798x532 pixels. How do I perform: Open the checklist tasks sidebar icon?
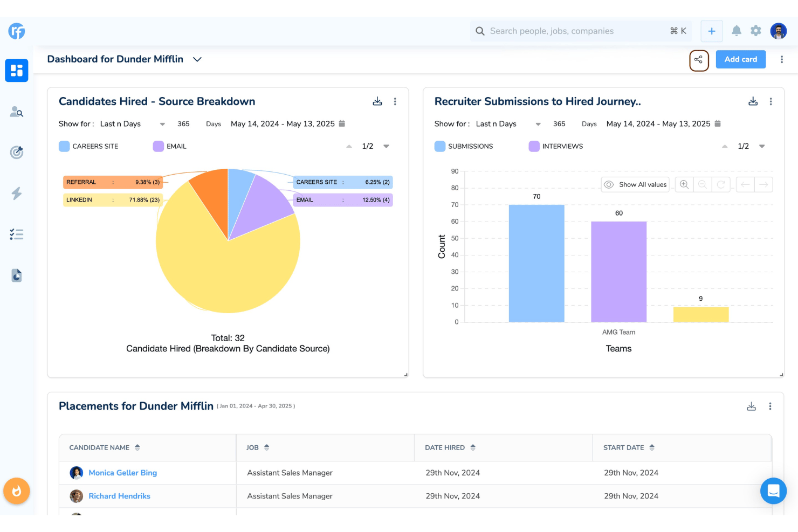(x=17, y=234)
